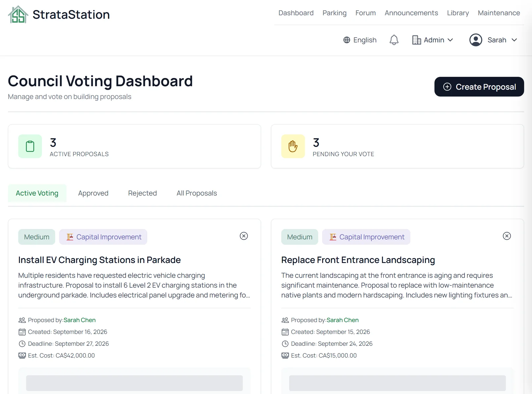This screenshot has width=532, height=394.
Task: Click people icon beside EV proposal's Proposed by
Action: [x=22, y=320]
